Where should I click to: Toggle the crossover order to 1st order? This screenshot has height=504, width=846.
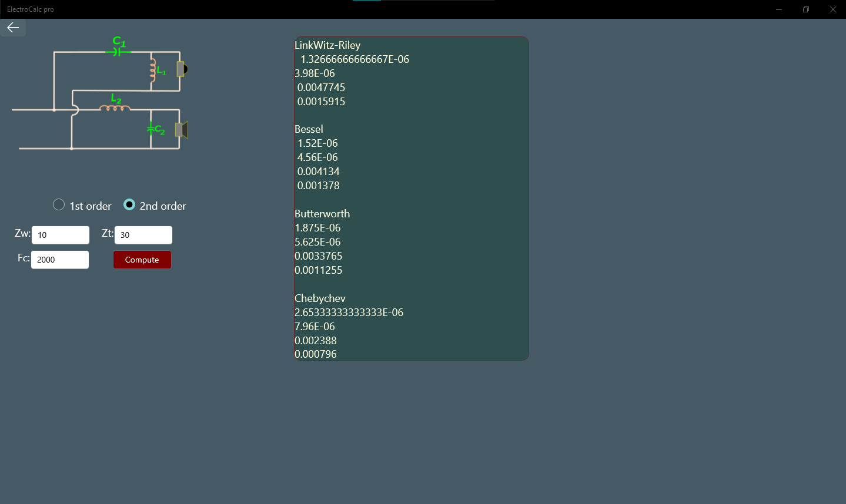[59, 204]
